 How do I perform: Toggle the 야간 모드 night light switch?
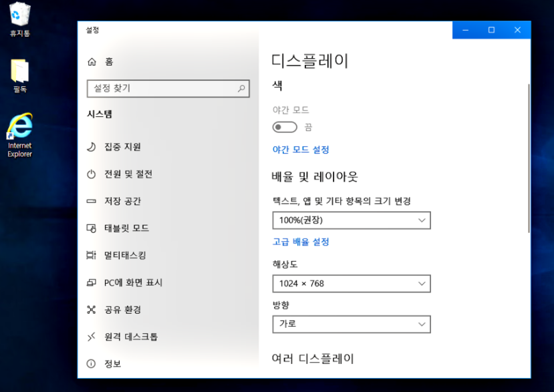pos(285,127)
